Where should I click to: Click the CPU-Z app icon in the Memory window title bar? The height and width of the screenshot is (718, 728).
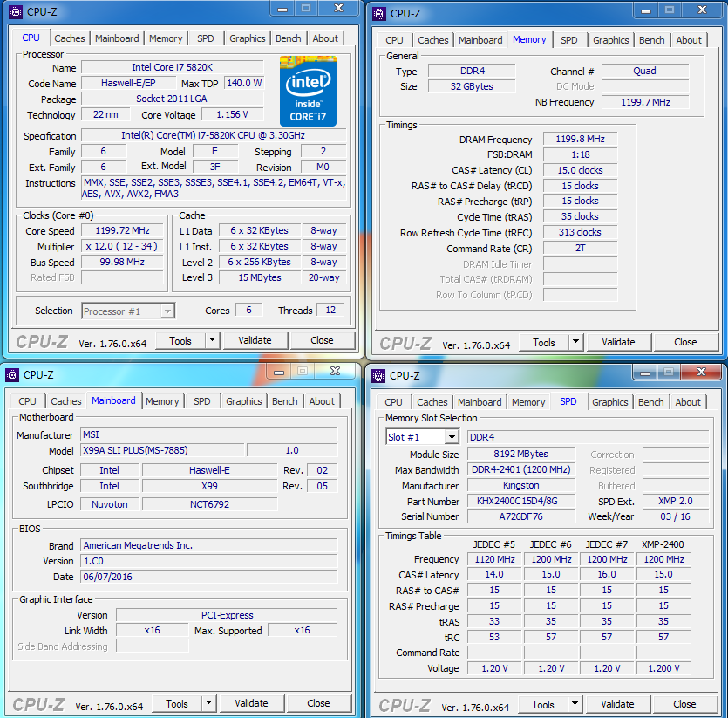pyautogui.click(x=379, y=13)
